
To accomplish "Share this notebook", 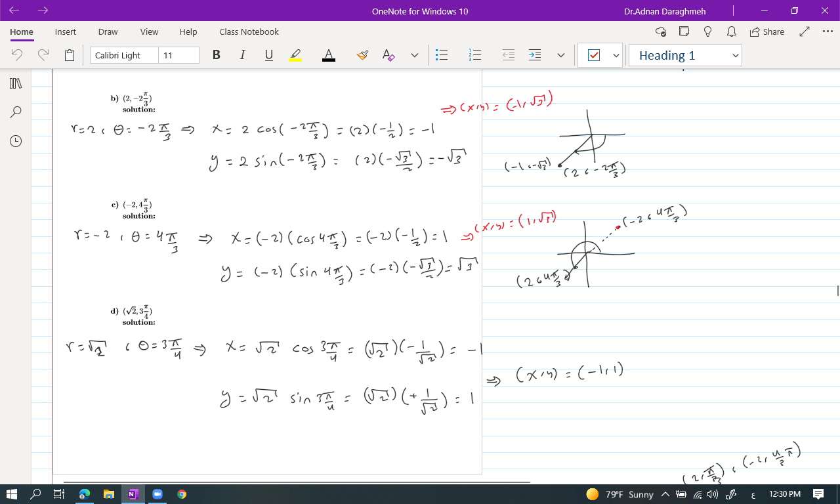I will click(x=766, y=31).
